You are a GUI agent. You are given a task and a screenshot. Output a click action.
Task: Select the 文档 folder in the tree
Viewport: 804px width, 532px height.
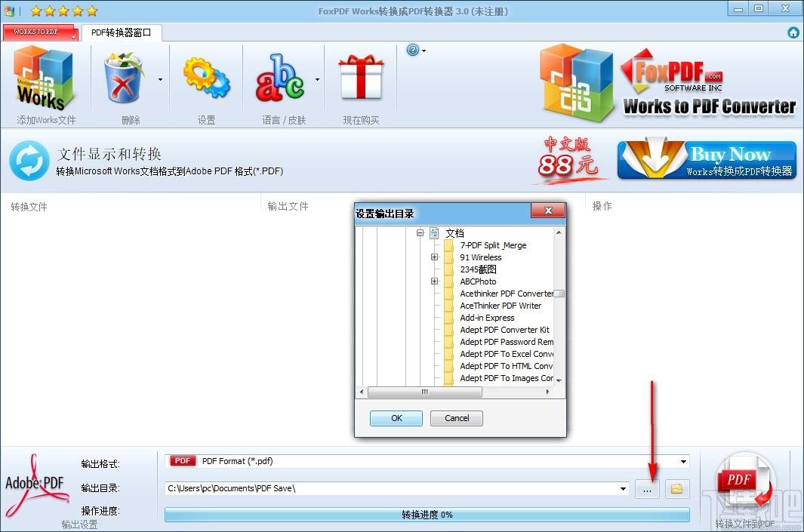[x=454, y=232]
